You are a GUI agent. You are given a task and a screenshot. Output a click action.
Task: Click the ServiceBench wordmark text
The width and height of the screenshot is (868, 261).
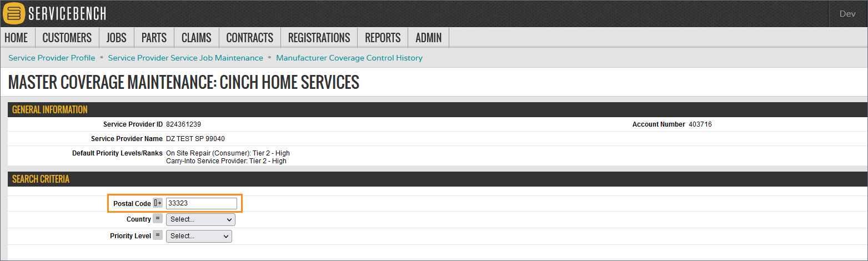[67, 14]
